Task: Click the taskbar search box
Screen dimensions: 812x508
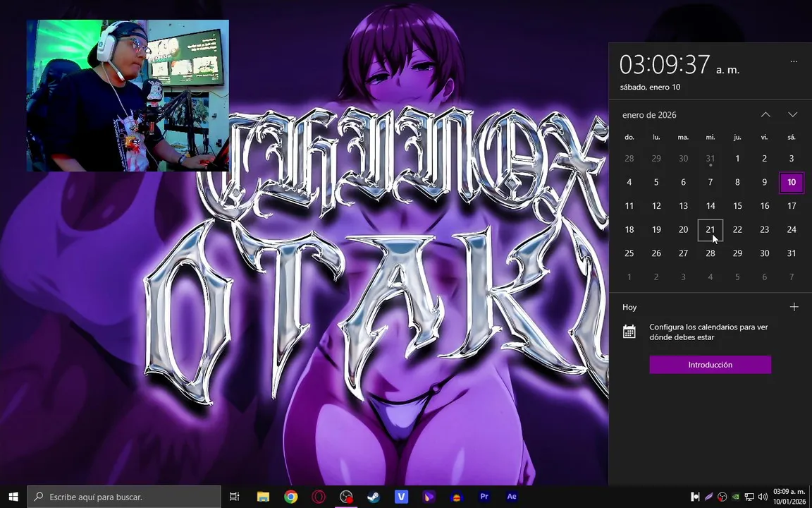Action: pyautogui.click(x=124, y=497)
